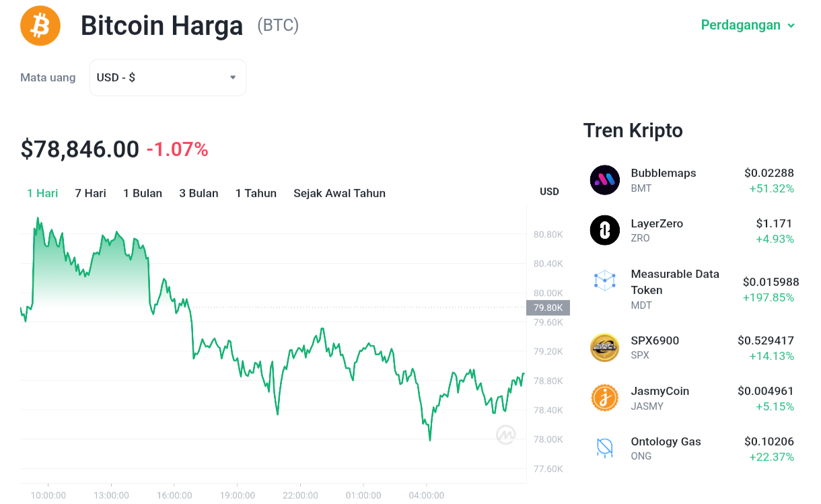The height and width of the screenshot is (504, 821).
Task: Click the Measurable Data Token cube icon
Action: (604, 281)
